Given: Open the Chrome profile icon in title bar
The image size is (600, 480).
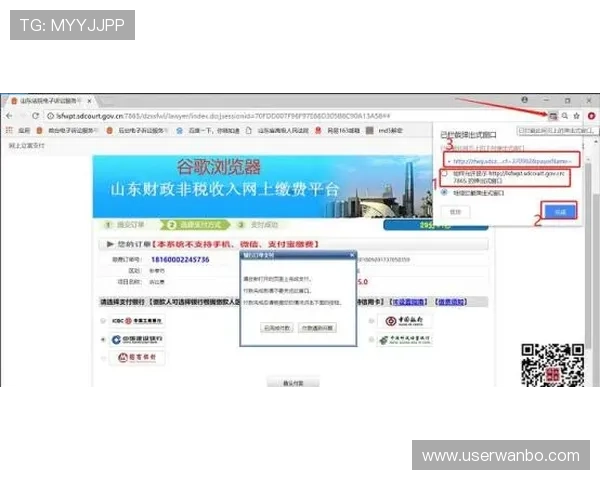Looking at the screenshot, I should [x=525, y=100].
